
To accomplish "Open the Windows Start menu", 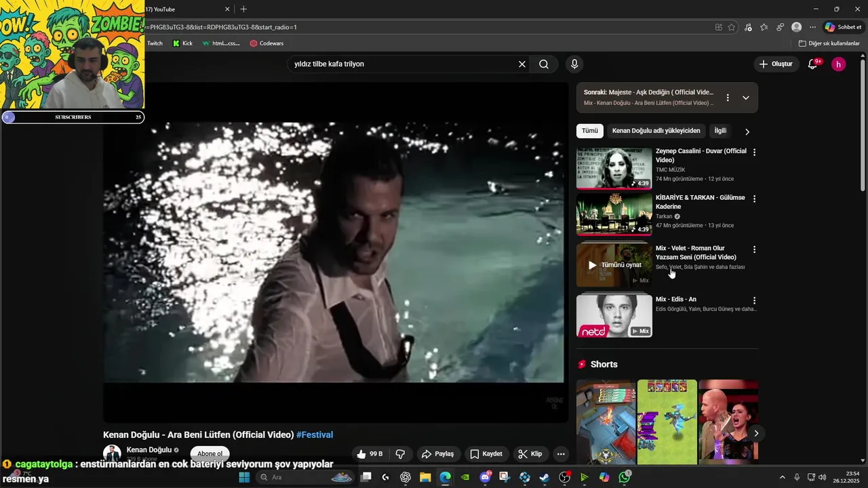I will click(x=245, y=477).
